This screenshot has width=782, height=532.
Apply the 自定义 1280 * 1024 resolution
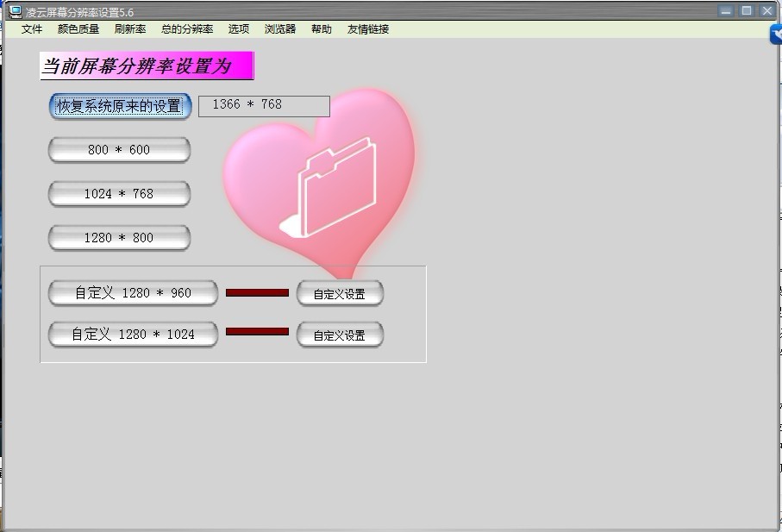(x=133, y=335)
